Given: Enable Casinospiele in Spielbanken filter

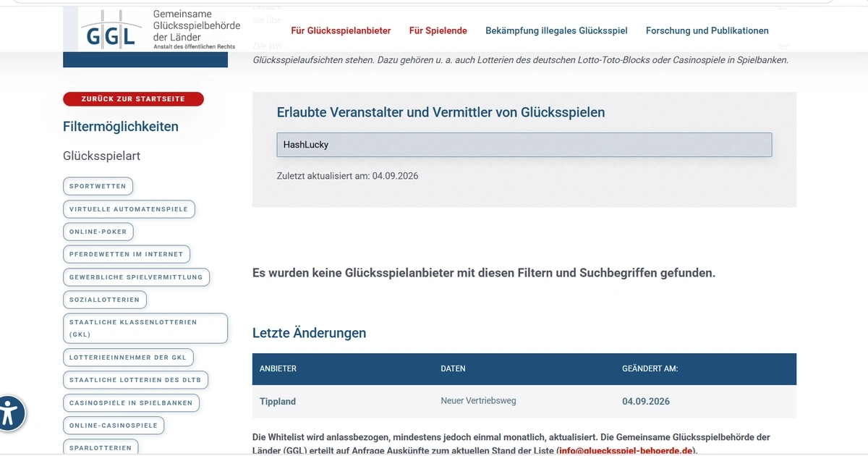Looking at the screenshot, I should coord(131,403).
